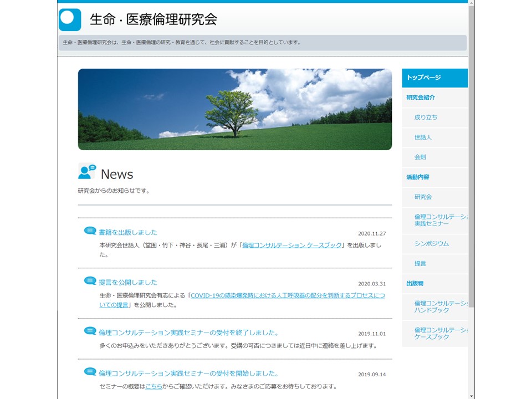Click speech bubble icon beside 書籍を出版しました
This screenshot has height=399, width=532.
[x=90, y=231]
